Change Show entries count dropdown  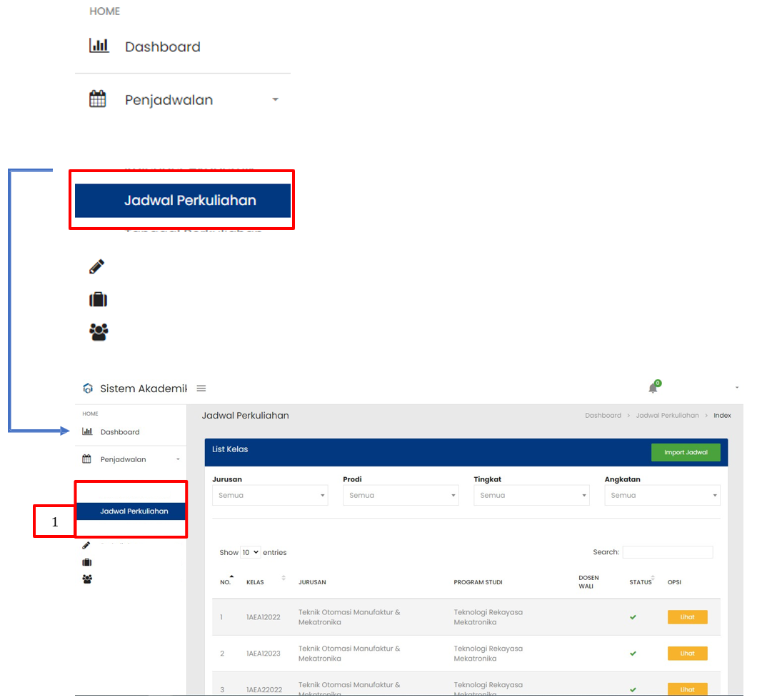(251, 552)
